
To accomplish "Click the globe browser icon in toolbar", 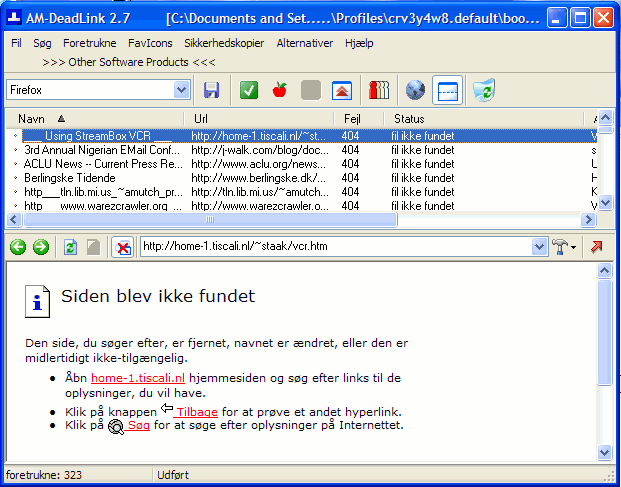I will point(415,90).
